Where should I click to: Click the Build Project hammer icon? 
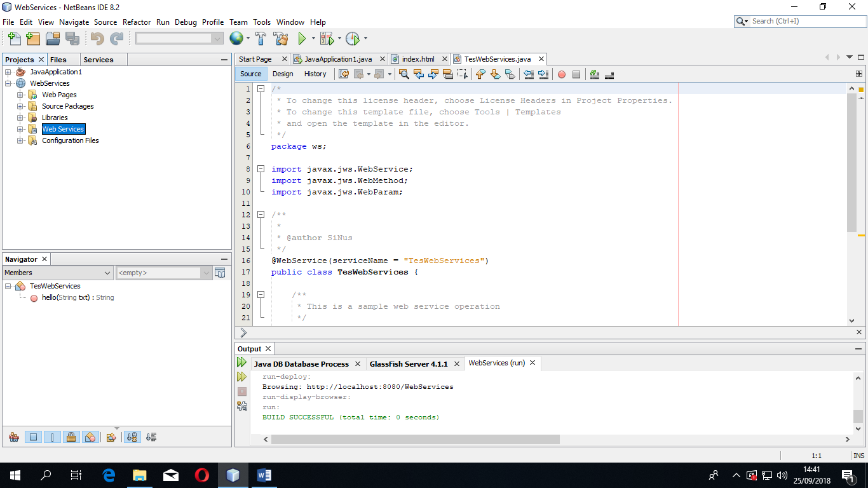(x=261, y=39)
